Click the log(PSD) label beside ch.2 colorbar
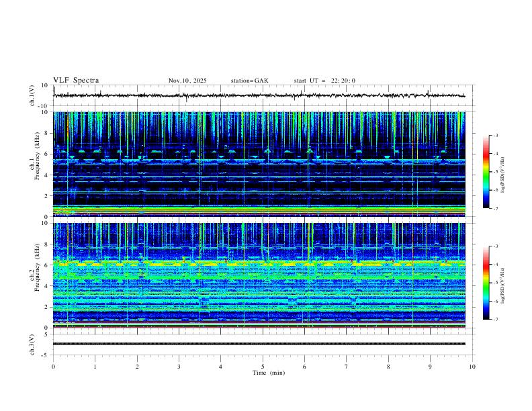The height and width of the screenshot is (411, 532). click(x=503, y=285)
